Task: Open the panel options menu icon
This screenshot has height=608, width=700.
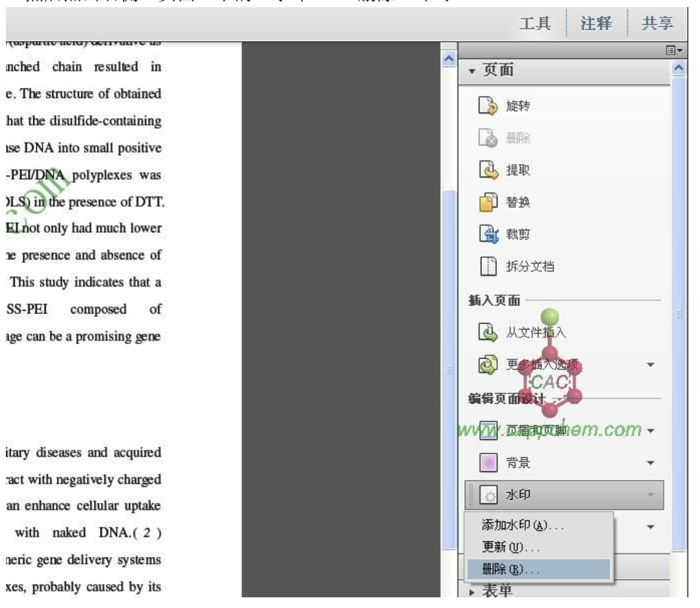Action: (x=673, y=50)
